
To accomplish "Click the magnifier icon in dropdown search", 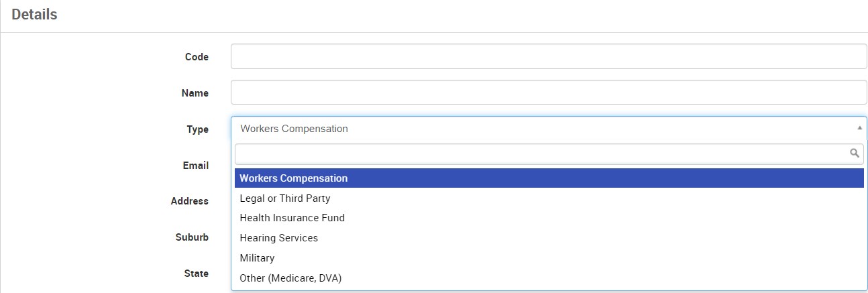I will click(855, 154).
